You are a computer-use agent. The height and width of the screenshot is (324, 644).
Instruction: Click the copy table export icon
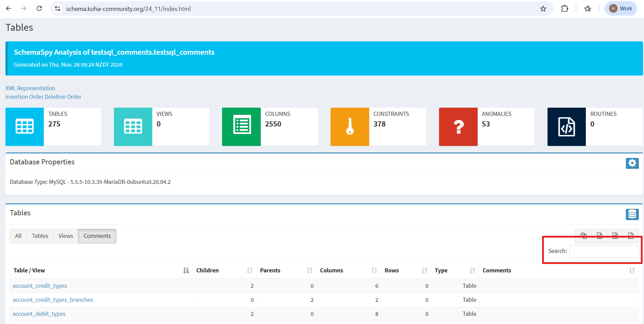tap(583, 235)
